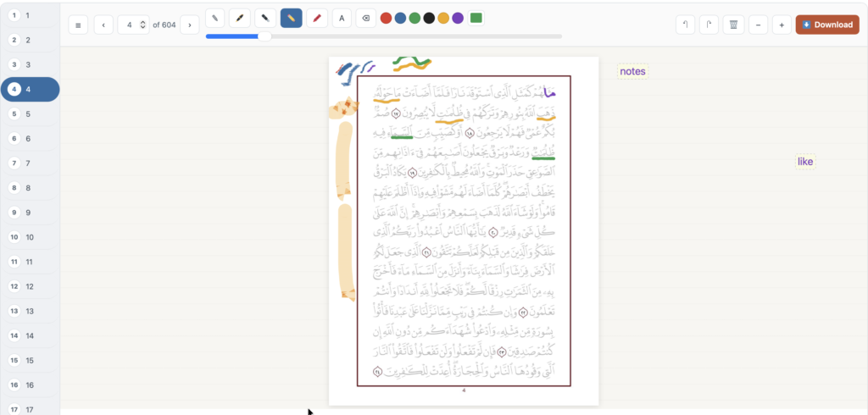868x415 pixels.
Task: Open page 13 in the sidebar
Action: 29,311
